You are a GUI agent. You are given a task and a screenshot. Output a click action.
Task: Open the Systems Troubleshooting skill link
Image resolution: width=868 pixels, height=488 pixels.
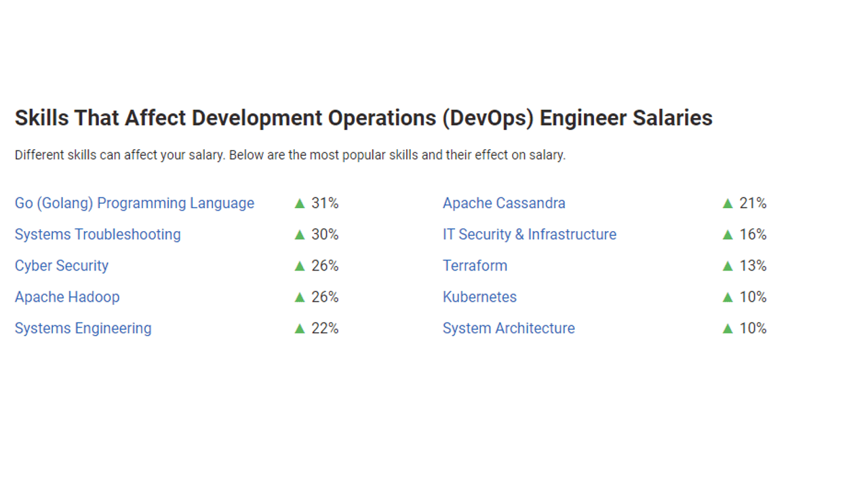pyautogui.click(x=98, y=235)
